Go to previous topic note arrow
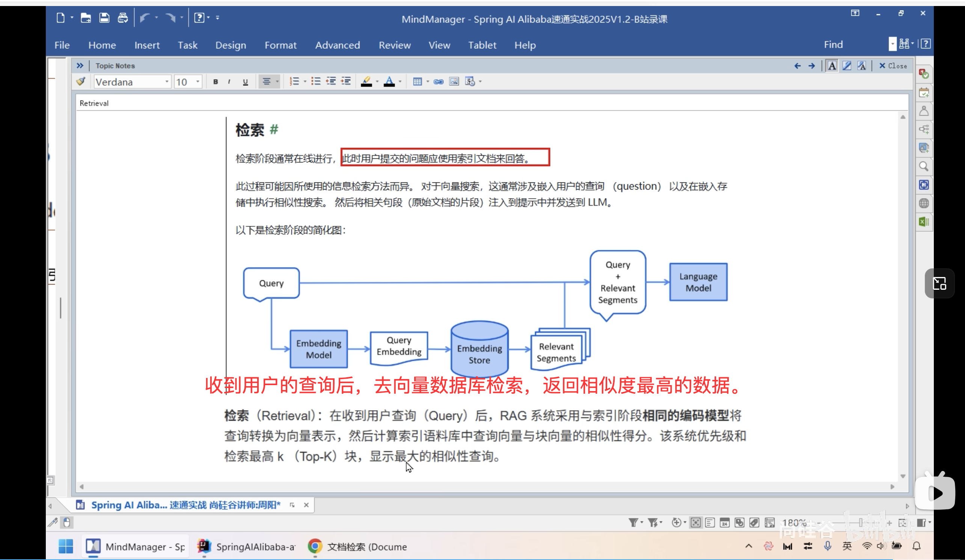The height and width of the screenshot is (560, 965). 797,66
